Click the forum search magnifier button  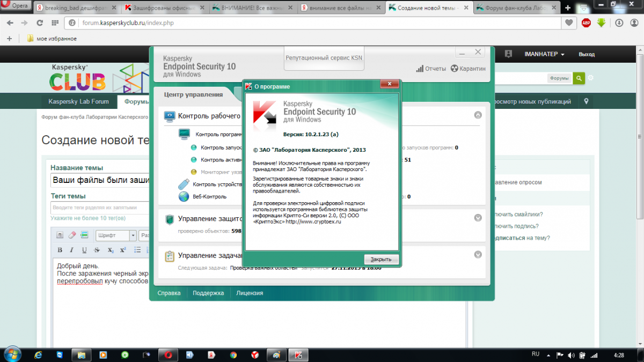579,78
